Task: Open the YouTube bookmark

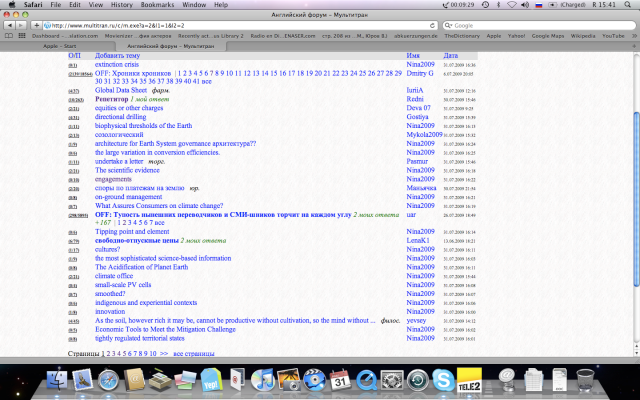Action: (x=613, y=36)
